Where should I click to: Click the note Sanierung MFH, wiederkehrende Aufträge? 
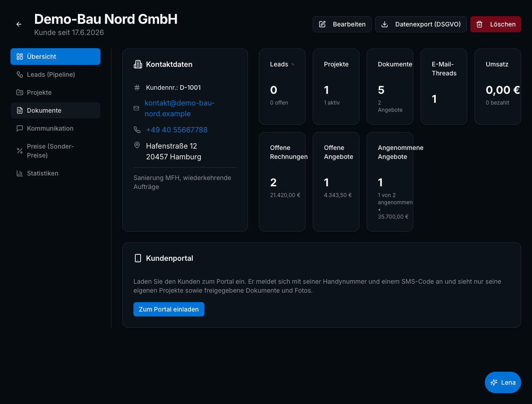click(x=182, y=182)
